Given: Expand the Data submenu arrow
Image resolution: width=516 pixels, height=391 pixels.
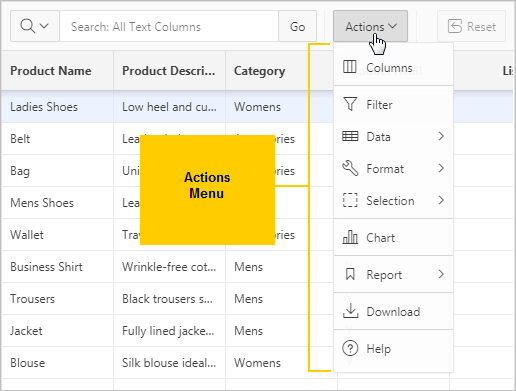Looking at the screenshot, I should point(441,136).
